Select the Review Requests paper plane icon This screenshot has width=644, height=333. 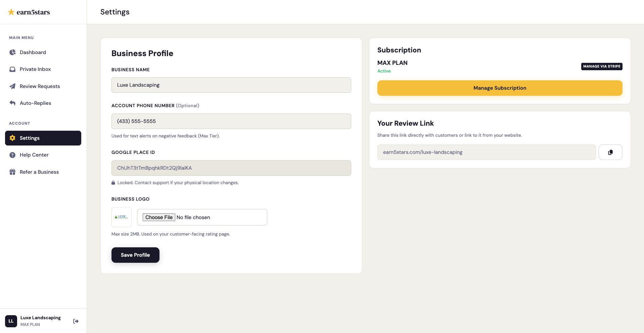pyautogui.click(x=12, y=86)
